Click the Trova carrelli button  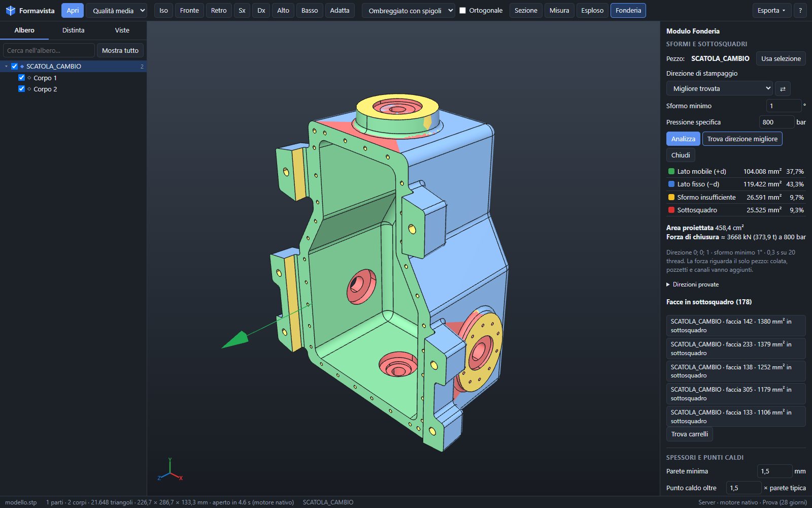click(689, 434)
